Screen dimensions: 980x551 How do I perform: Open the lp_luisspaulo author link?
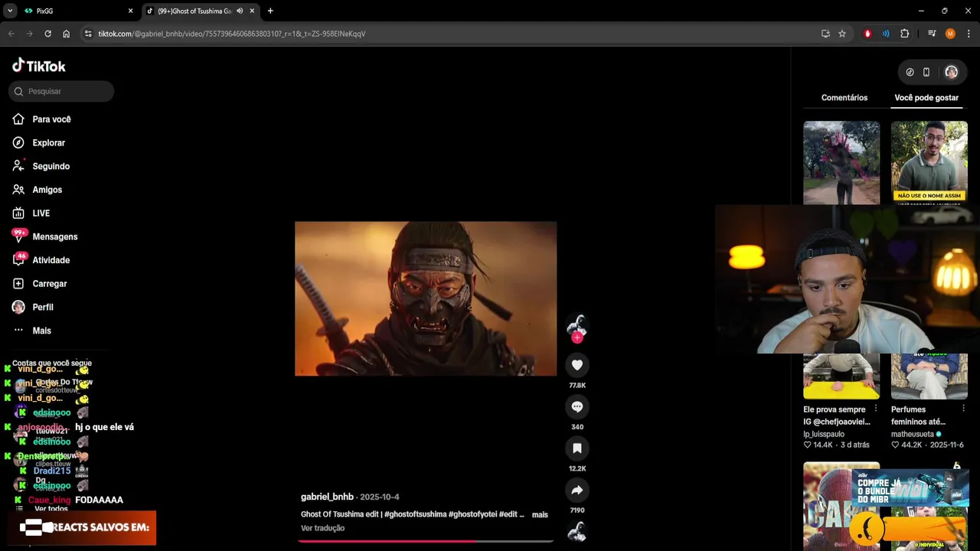[824, 434]
